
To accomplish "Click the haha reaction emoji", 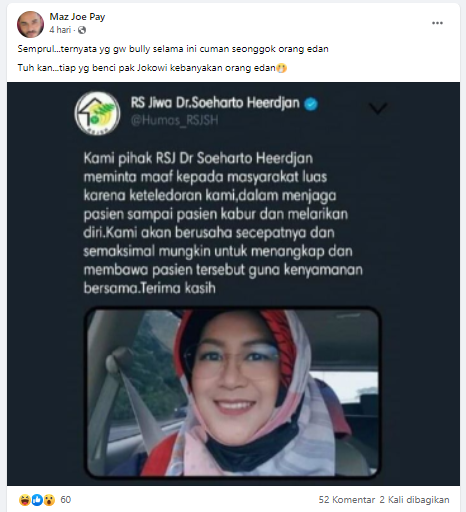I will 25,500.
